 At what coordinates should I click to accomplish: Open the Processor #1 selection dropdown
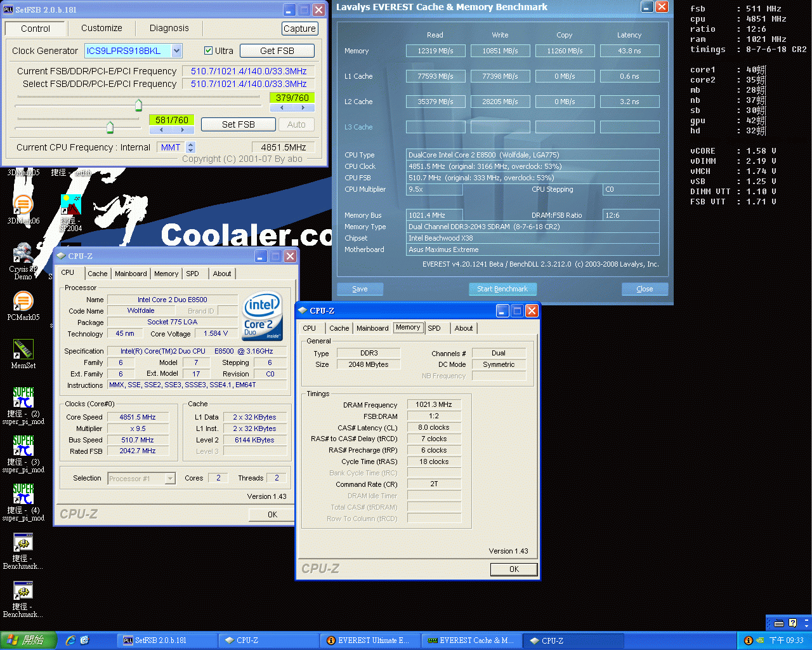pyautogui.click(x=170, y=479)
